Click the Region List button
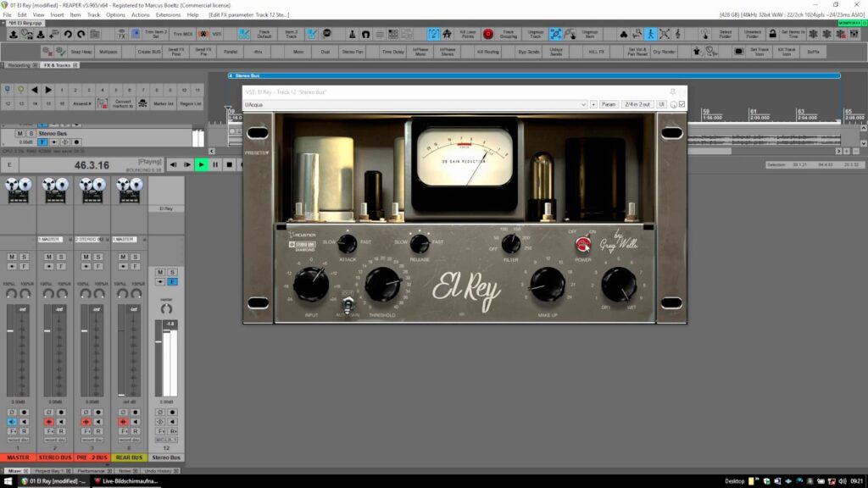Image resolution: width=868 pixels, height=488 pixels. 191,103
